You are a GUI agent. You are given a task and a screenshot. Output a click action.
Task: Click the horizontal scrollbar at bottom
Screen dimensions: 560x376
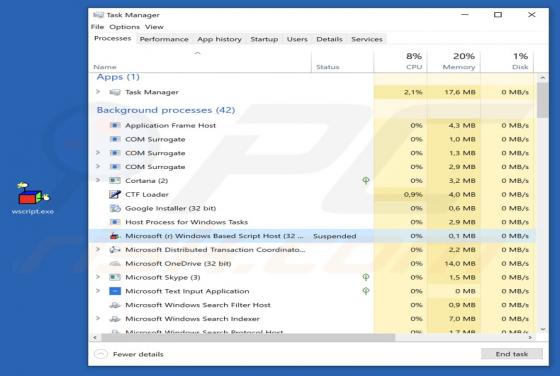(x=248, y=337)
